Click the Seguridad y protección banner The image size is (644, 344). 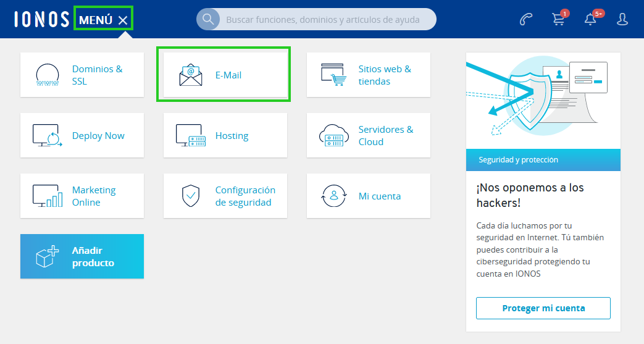(543, 160)
